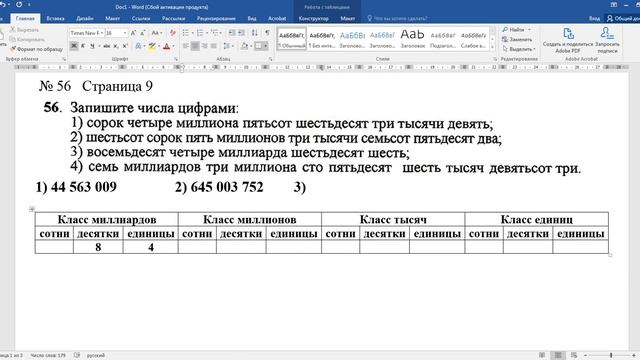Click the proofing check icon in the status bar
This screenshot has width=640, height=360.
click(x=77, y=355)
